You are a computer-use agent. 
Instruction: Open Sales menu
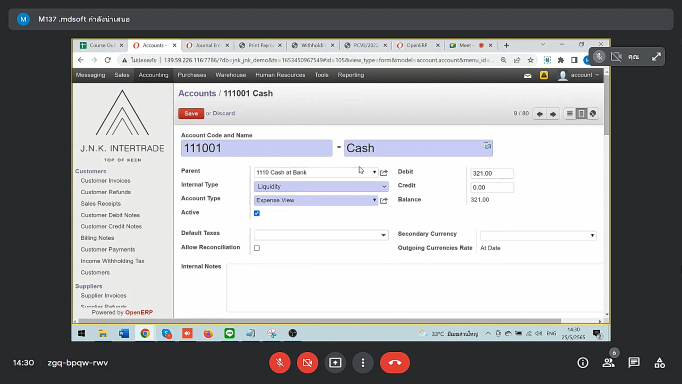[x=122, y=75]
